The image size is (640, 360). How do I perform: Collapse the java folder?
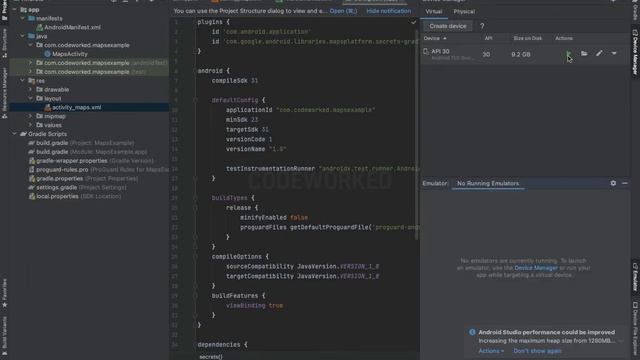pos(22,36)
